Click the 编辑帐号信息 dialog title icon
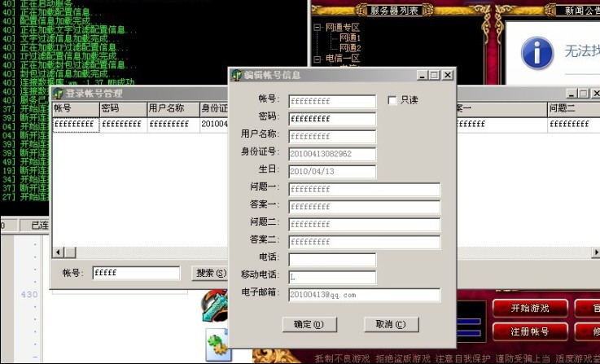Viewport: 600px width, 364px height. [x=237, y=75]
